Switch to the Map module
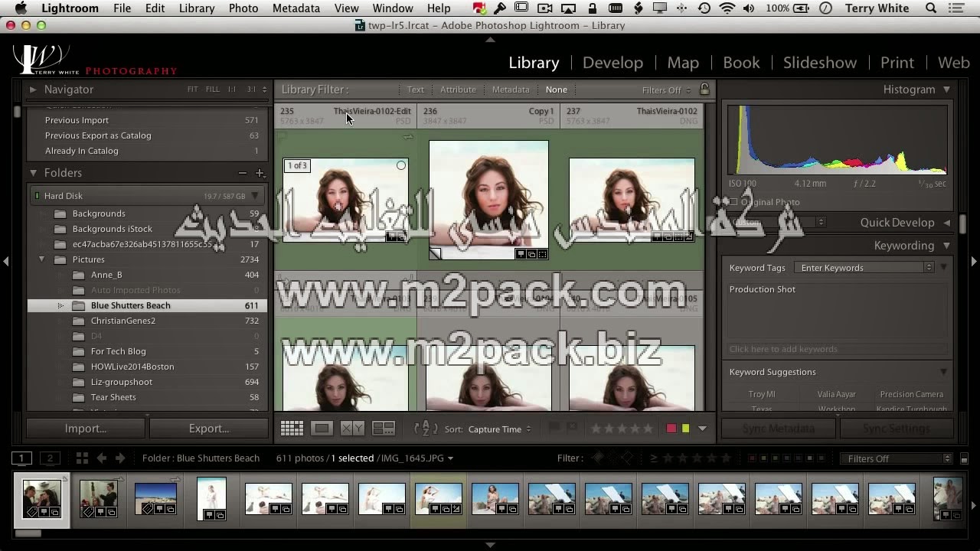 [x=683, y=63]
